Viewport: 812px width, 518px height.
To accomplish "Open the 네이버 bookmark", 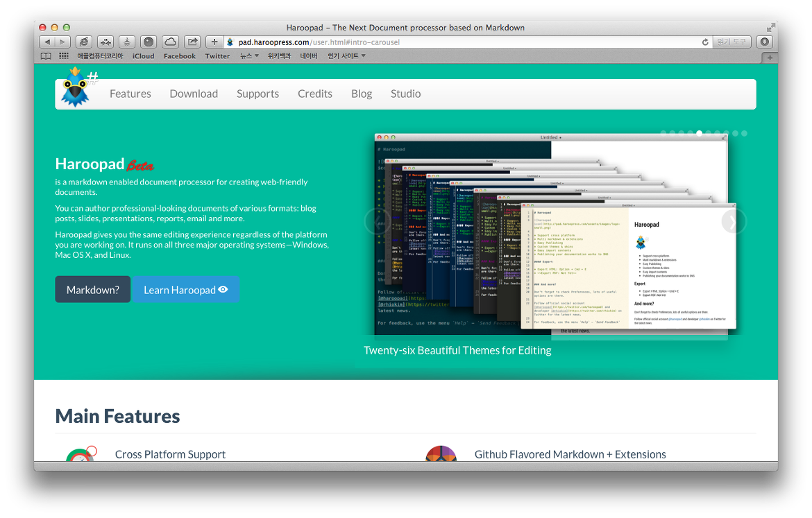I will coord(309,56).
